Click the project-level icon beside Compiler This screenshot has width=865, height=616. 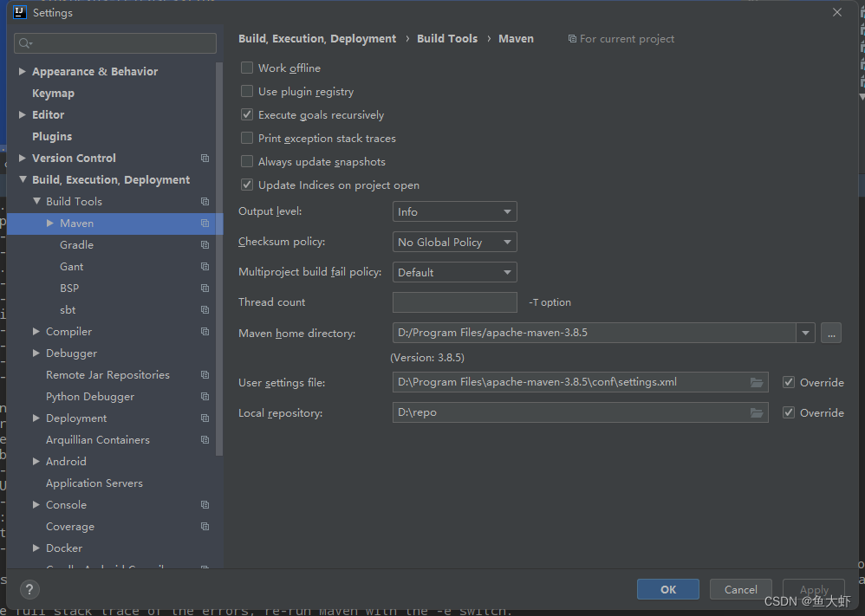tap(205, 332)
